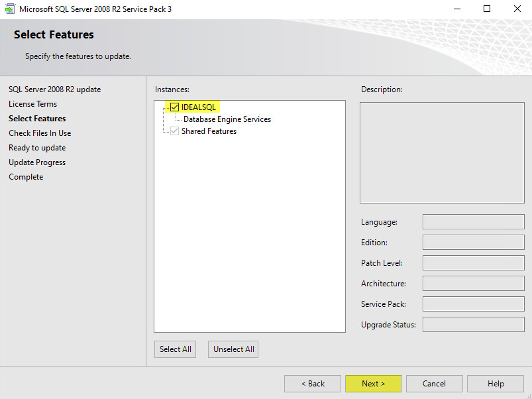Click the 'Specify the features to update.' text
Screen dimensions: 532x399
point(78,56)
